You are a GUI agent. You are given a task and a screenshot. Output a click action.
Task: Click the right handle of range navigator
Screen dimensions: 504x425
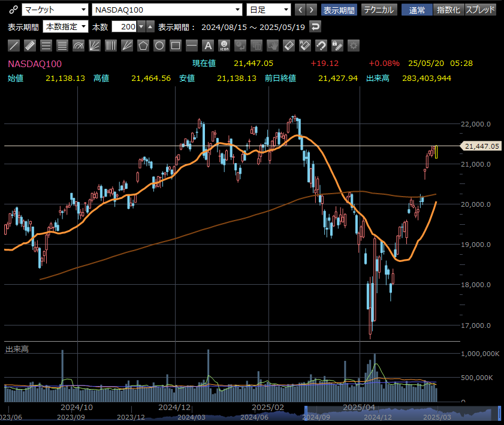click(499, 414)
